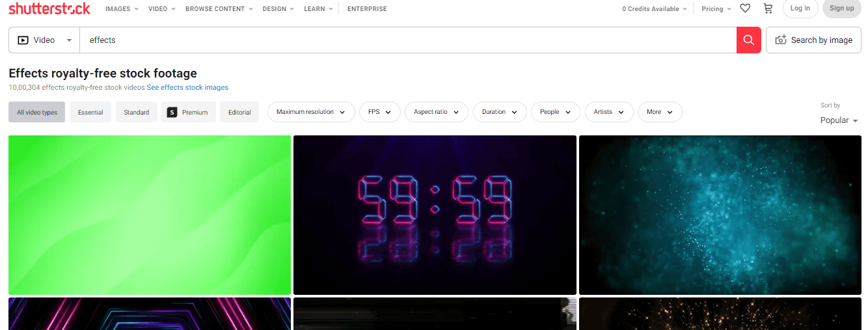The image size is (868, 330).
Task: Expand the Artists filter
Action: click(x=609, y=112)
